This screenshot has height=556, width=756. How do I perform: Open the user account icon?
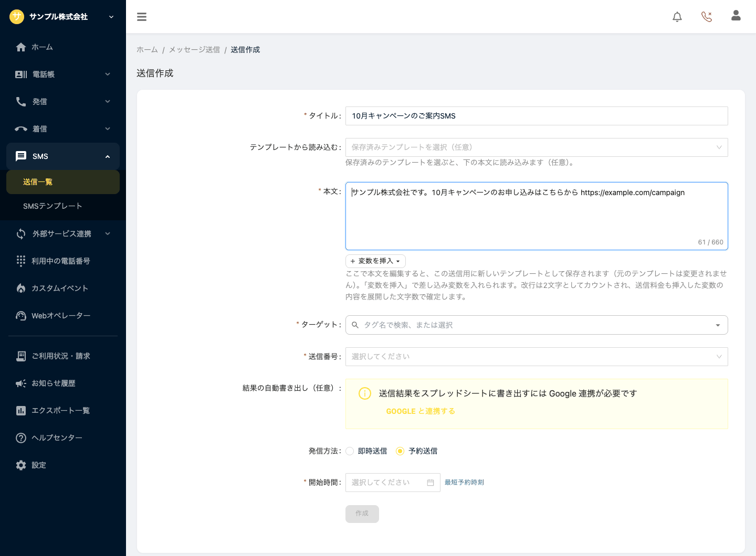coord(736,16)
